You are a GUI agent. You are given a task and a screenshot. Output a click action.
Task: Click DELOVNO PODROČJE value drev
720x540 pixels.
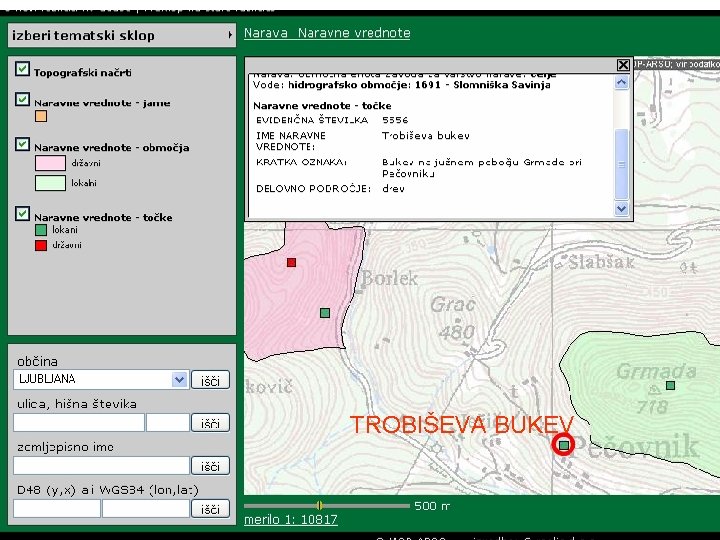click(x=393, y=189)
